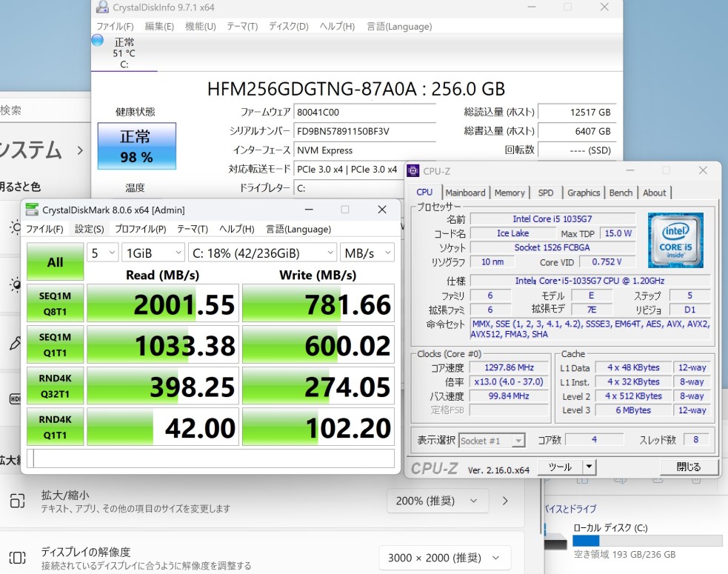Click the CPU-Z title bar app icon

(x=413, y=171)
